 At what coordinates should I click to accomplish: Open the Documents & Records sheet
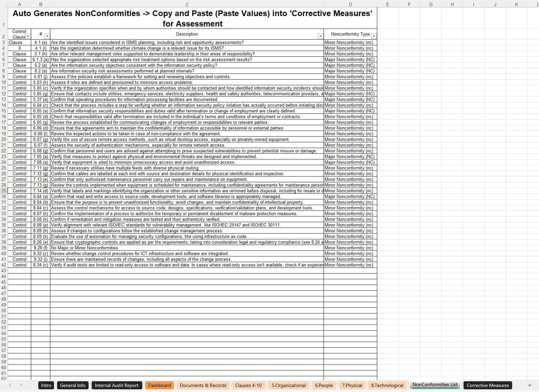coord(203,385)
